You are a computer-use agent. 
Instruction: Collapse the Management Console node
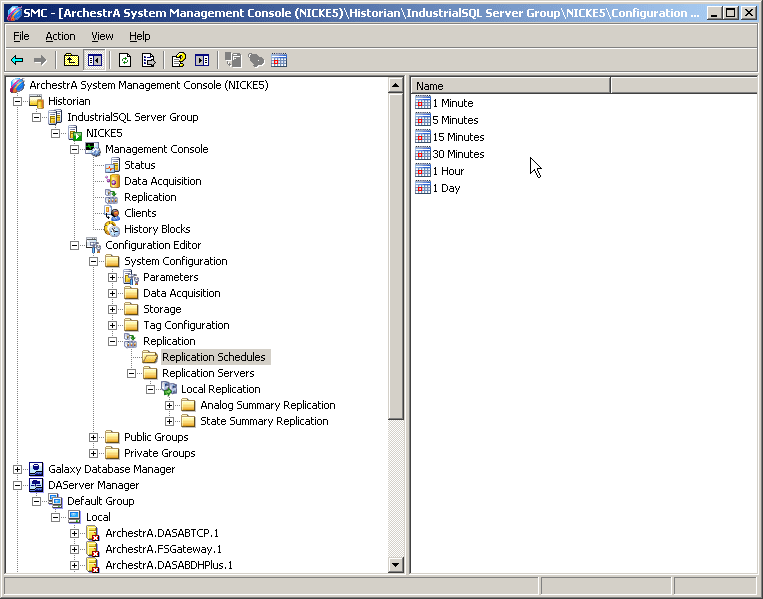click(74, 149)
